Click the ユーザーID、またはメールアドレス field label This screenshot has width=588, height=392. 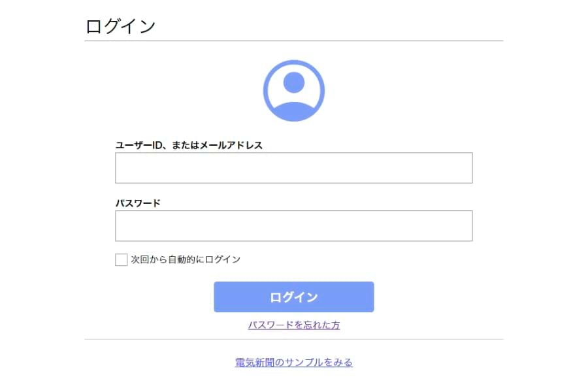189,145
